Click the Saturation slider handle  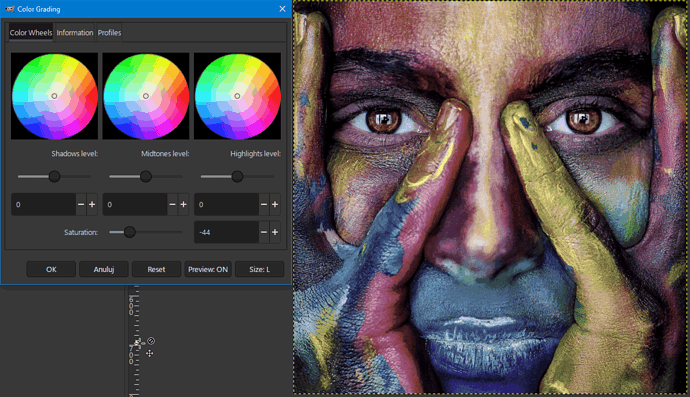(129, 232)
